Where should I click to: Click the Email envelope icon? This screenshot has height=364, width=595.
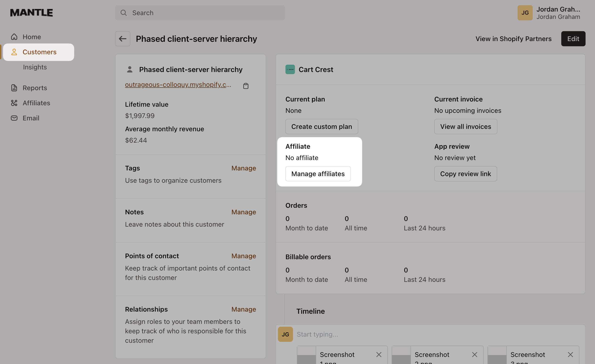point(14,118)
